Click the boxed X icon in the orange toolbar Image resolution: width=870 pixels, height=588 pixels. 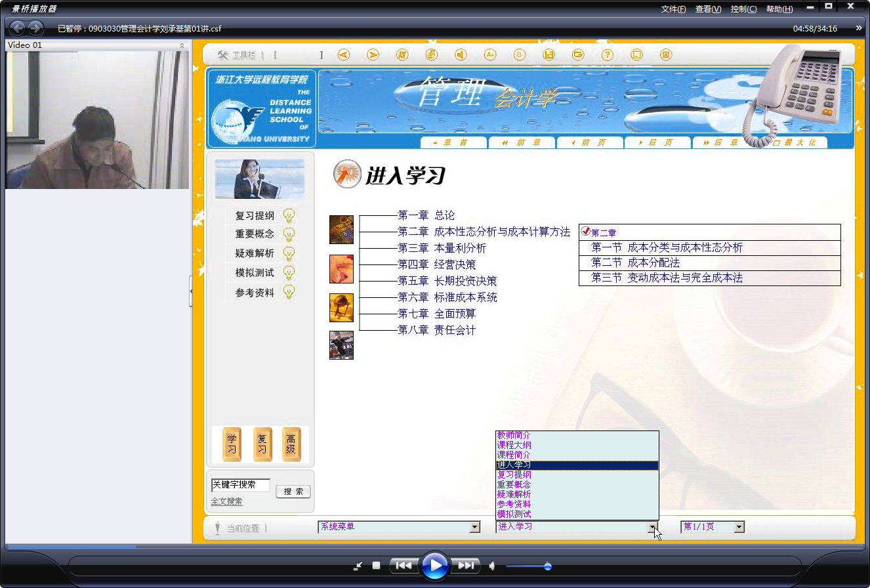tap(666, 55)
